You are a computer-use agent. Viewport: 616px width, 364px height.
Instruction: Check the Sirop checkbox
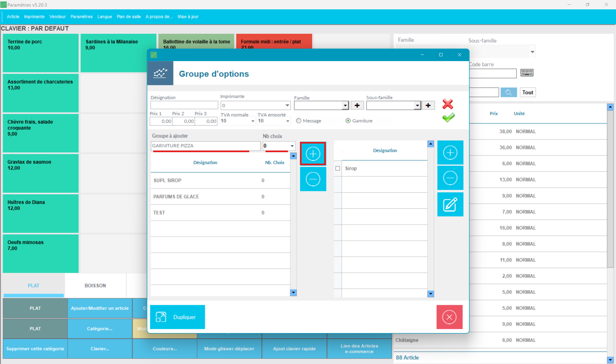tap(338, 168)
